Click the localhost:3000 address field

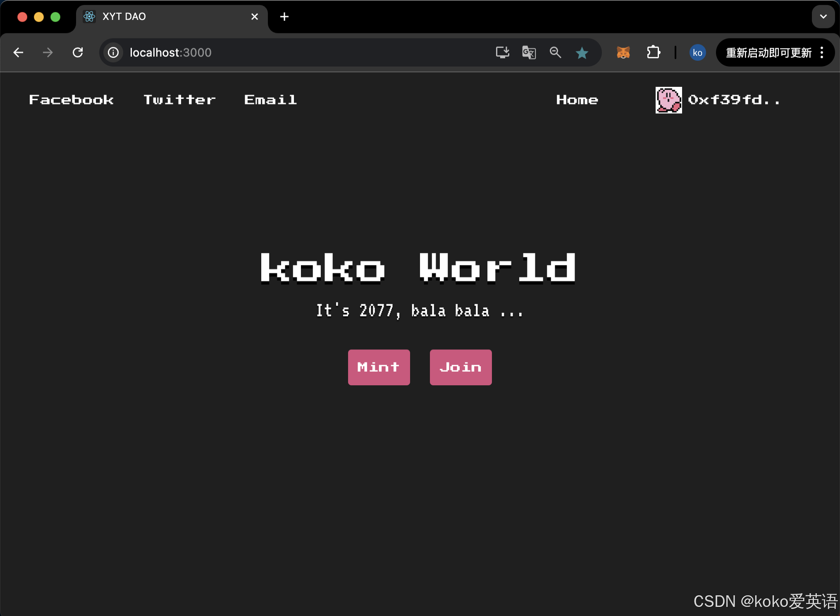click(x=289, y=53)
